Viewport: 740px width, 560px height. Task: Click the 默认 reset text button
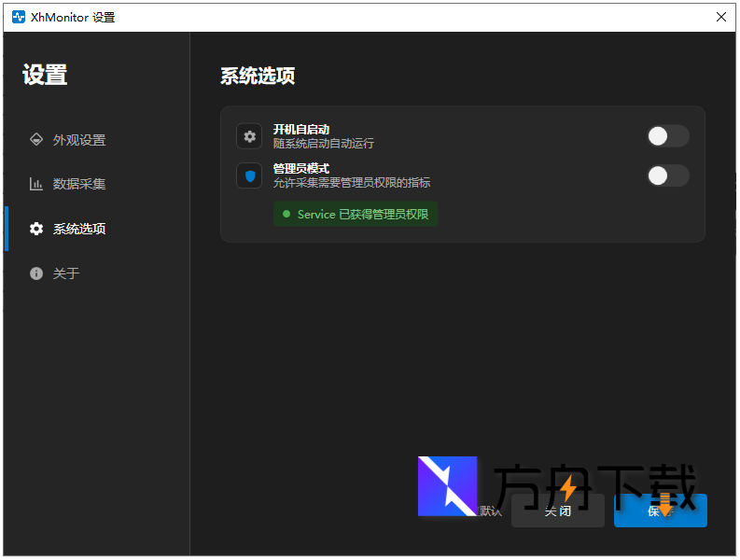pos(490,511)
